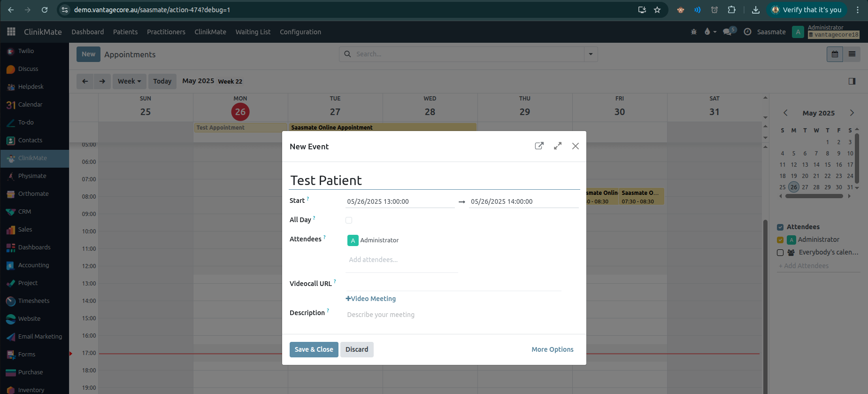Toggle the Attendees filter checkbox
The image size is (868, 394).
pos(780,227)
